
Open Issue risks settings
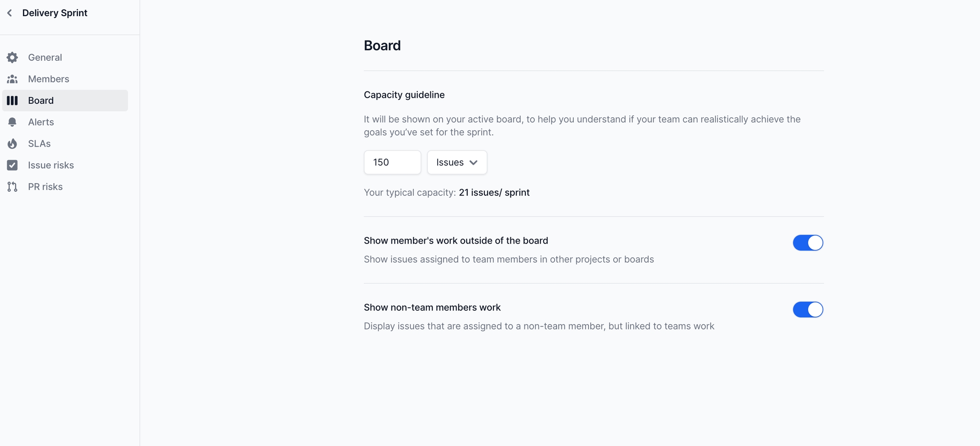(51, 165)
